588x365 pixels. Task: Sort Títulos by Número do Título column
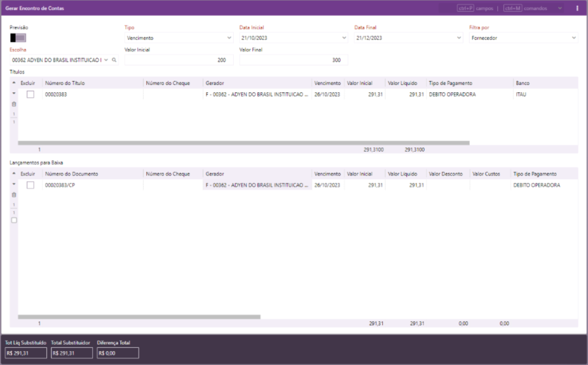point(65,83)
